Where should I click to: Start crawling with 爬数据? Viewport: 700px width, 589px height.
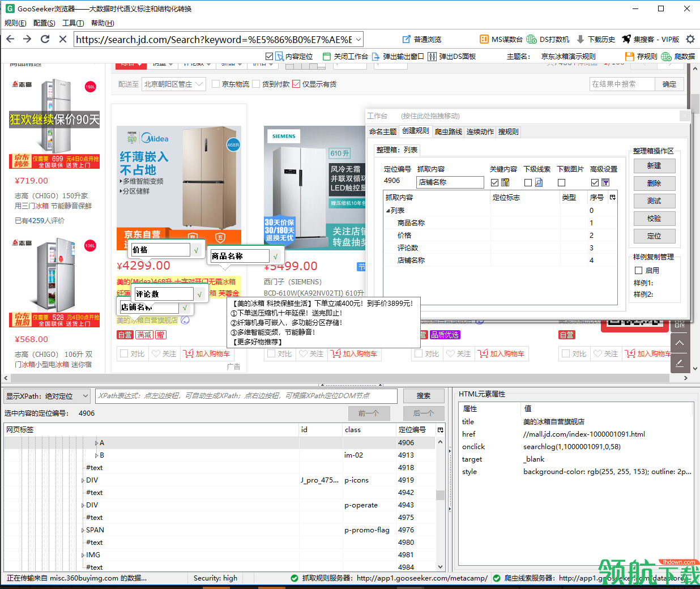(x=678, y=56)
